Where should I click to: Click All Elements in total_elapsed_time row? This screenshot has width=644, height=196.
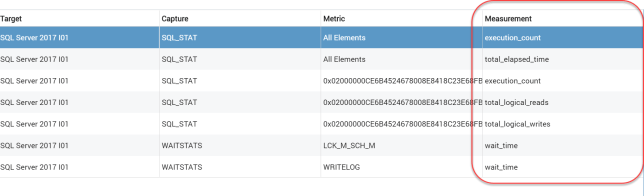point(344,59)
